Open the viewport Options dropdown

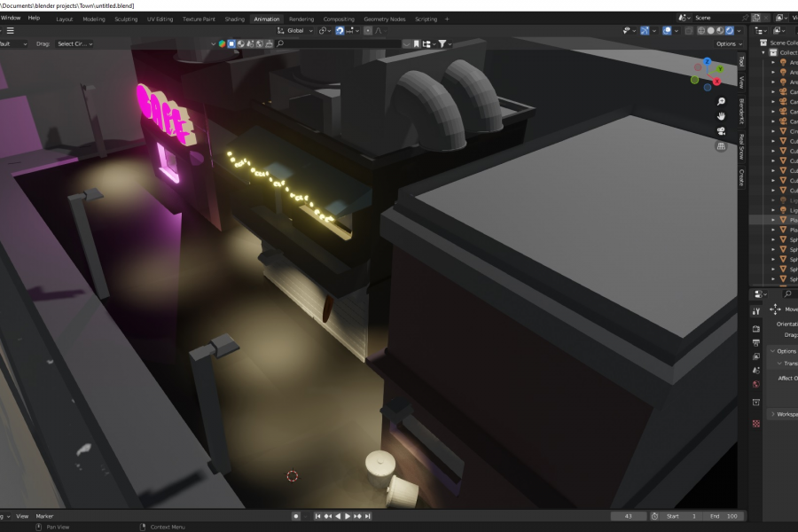[730, 43]
